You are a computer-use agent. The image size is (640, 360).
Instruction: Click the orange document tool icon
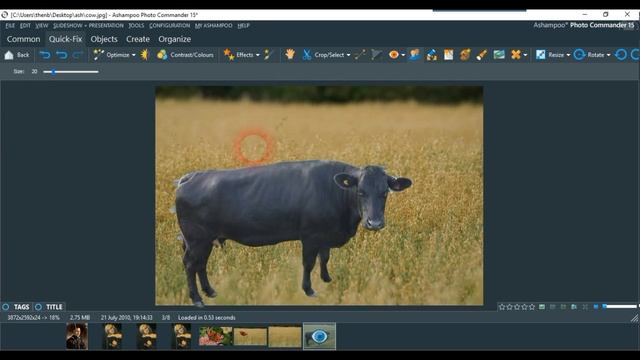(x=448, y=55)
